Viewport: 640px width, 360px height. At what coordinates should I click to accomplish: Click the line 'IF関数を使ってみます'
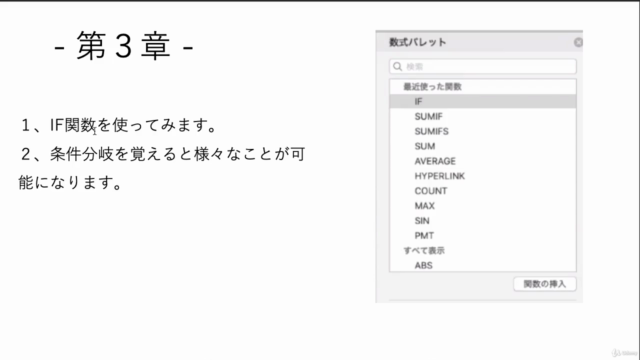(x=118, y=125)
